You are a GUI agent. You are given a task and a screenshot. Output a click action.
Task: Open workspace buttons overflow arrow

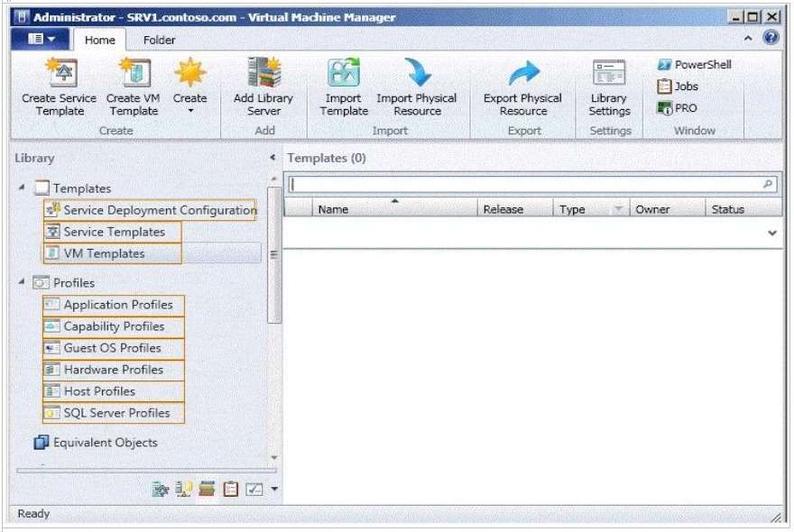(274, 489)
